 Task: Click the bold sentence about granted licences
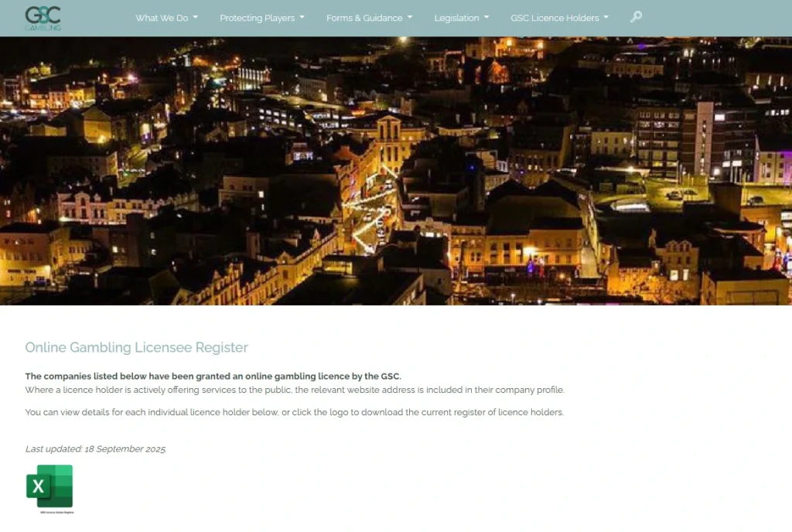tap(213, 377)
